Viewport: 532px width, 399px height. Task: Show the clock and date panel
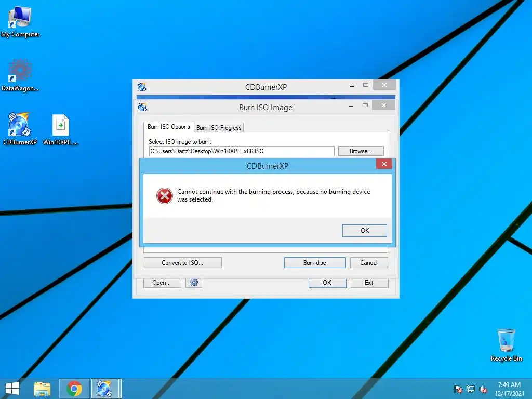[x=509, y=389]
